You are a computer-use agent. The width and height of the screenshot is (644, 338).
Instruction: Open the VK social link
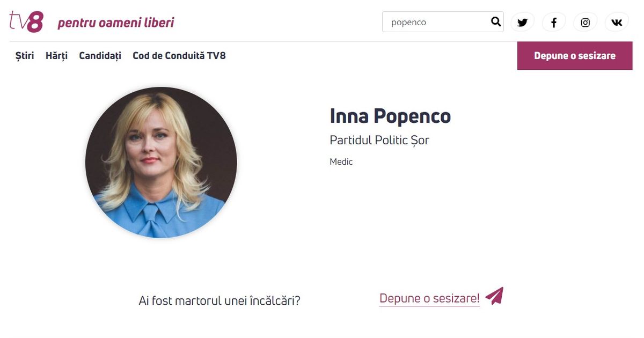[x=617, y=22]
